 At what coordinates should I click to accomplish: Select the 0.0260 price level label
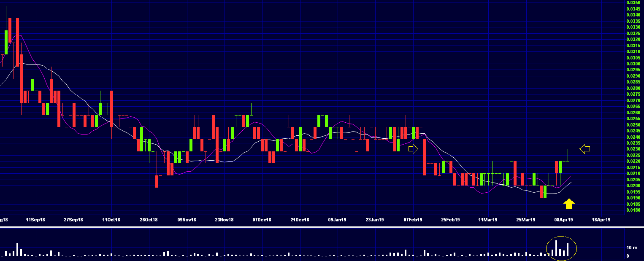(x=634, y=113)
